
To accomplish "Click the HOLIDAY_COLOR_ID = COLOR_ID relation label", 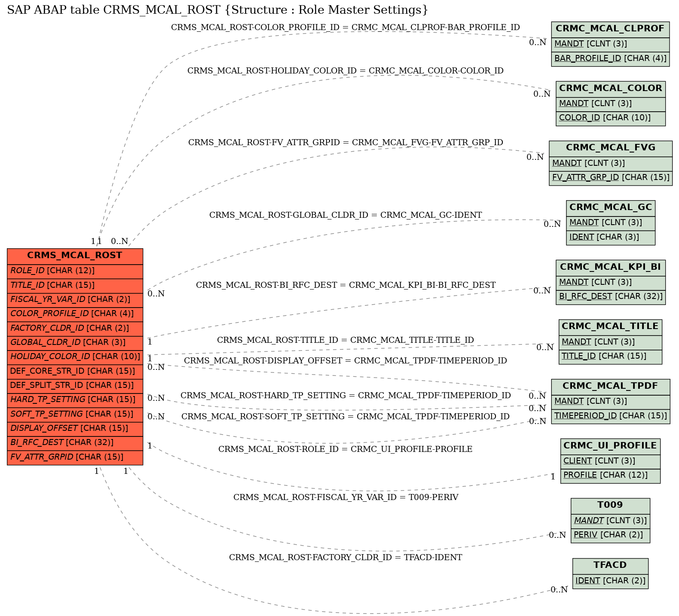I will pos(346,71).
